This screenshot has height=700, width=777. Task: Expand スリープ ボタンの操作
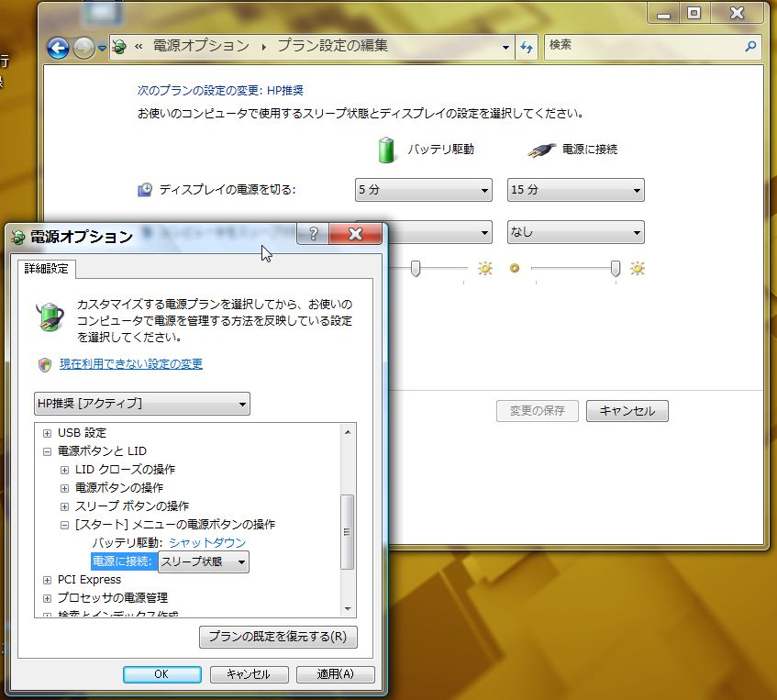point(64,506)
